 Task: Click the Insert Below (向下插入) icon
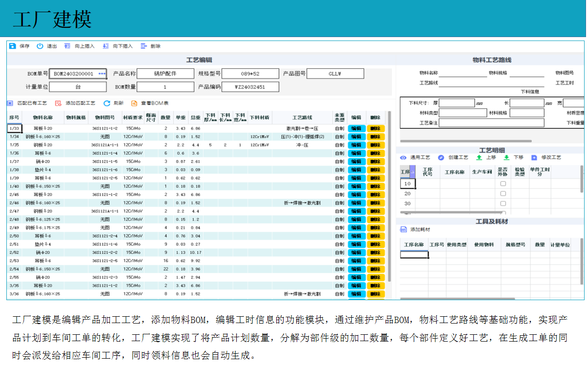pos(105,46)
